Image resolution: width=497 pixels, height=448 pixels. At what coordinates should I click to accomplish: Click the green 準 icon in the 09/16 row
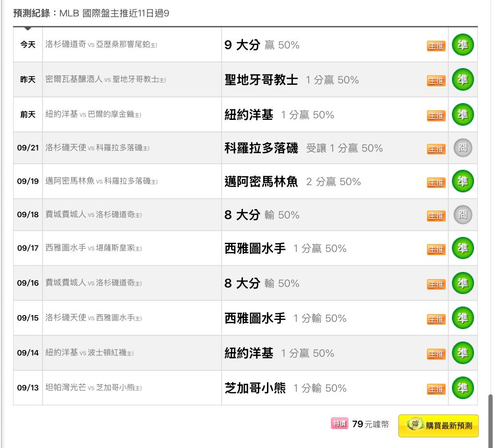click(462, 283)
